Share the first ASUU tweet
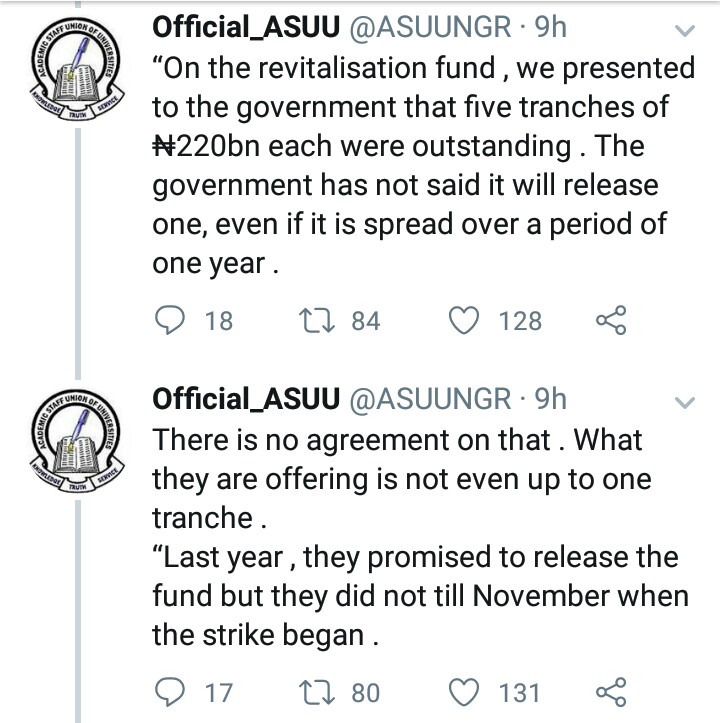The width and height of the screenshot is (720, 723). coord(611,320)
